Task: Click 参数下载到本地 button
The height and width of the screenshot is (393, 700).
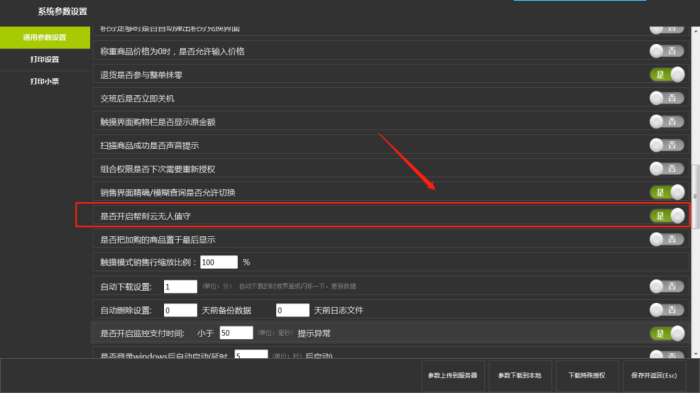Action: [x=520, y=376]
